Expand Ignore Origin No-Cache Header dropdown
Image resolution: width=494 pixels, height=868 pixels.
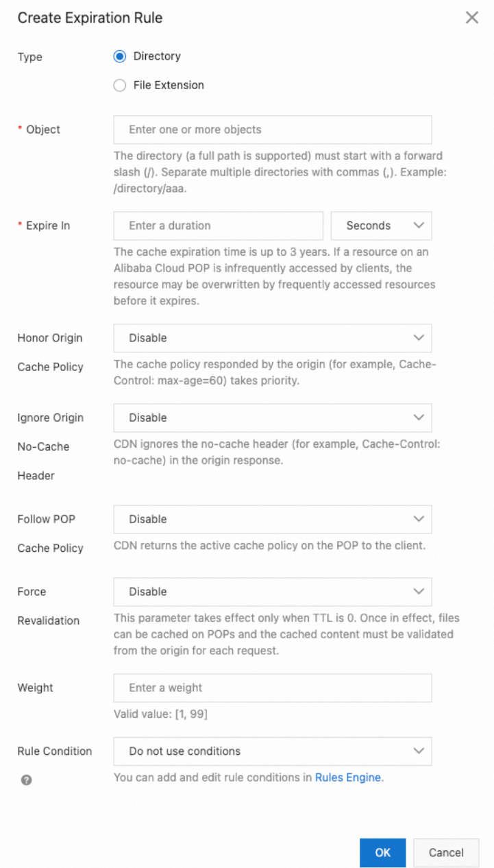(x=272, y=418)
